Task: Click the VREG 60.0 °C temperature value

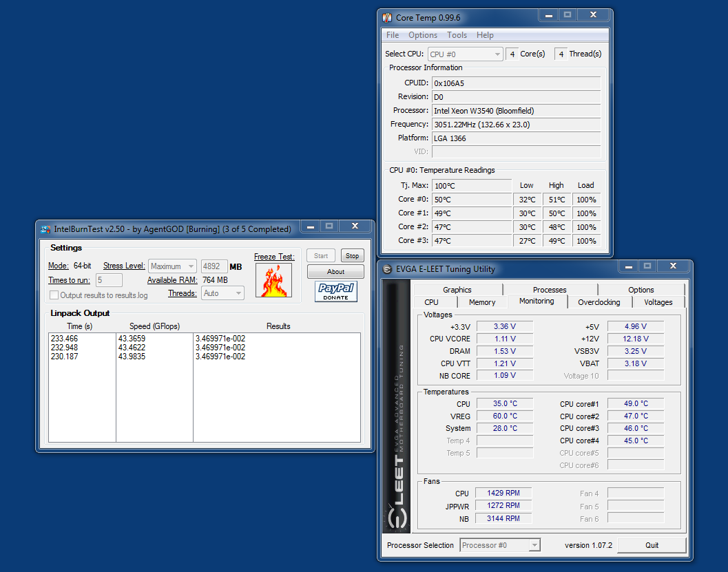Action: tap(505, 416)
